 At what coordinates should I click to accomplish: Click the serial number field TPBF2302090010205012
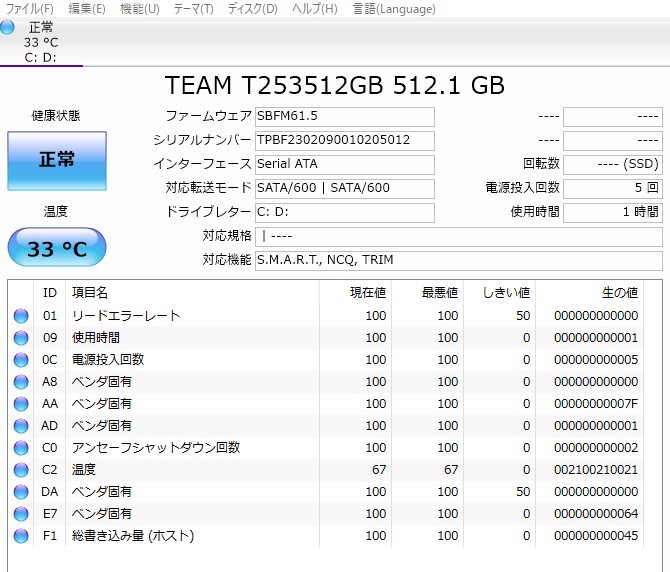click(x=344, y=141)
